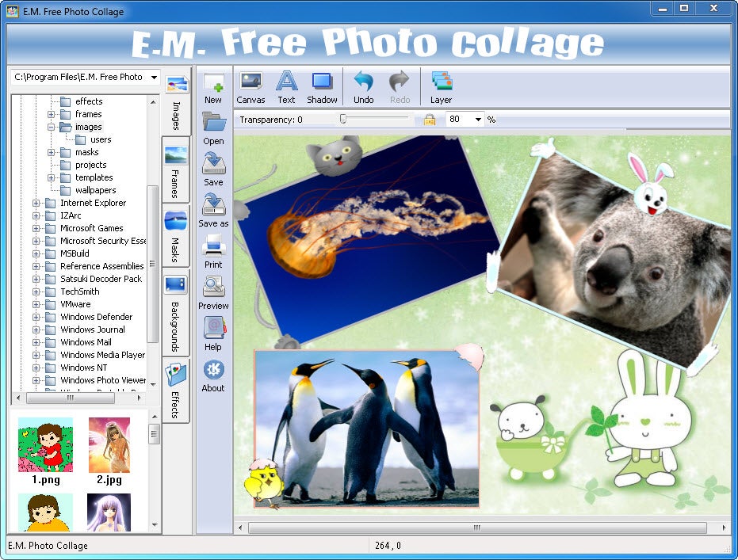
Task: Click the yellow chick sticker
Action: point(265,484)
